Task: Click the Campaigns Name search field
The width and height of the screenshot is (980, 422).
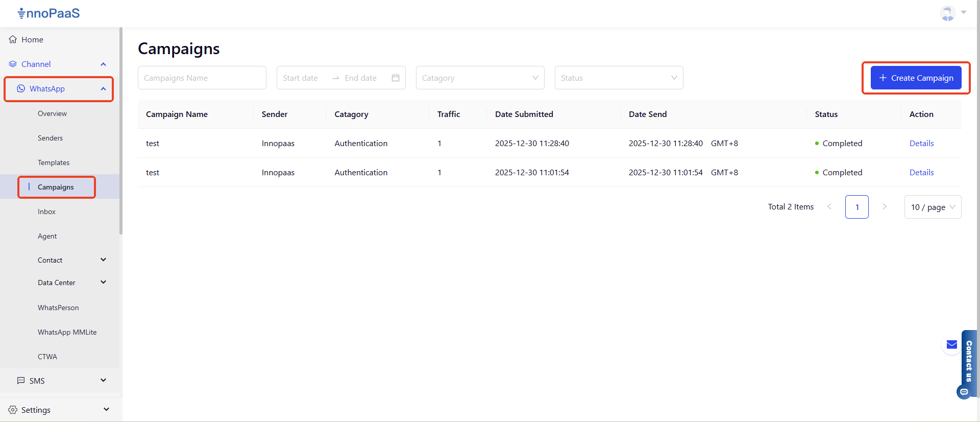Action: tap(202, 78)
